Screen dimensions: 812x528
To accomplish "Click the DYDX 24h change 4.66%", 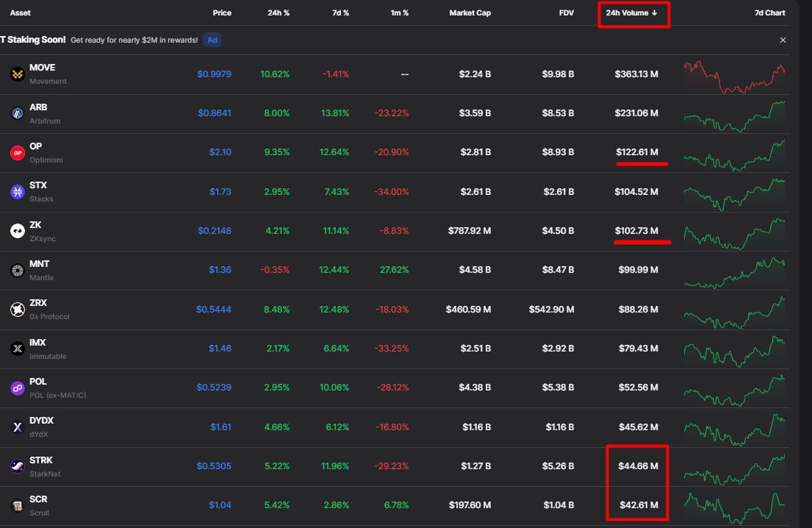I will 276,427.
